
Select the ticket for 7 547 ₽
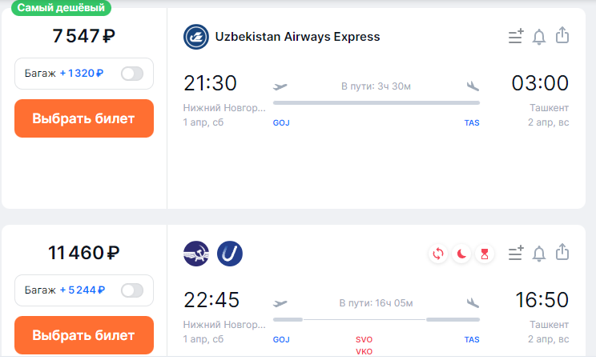[84, 118]
